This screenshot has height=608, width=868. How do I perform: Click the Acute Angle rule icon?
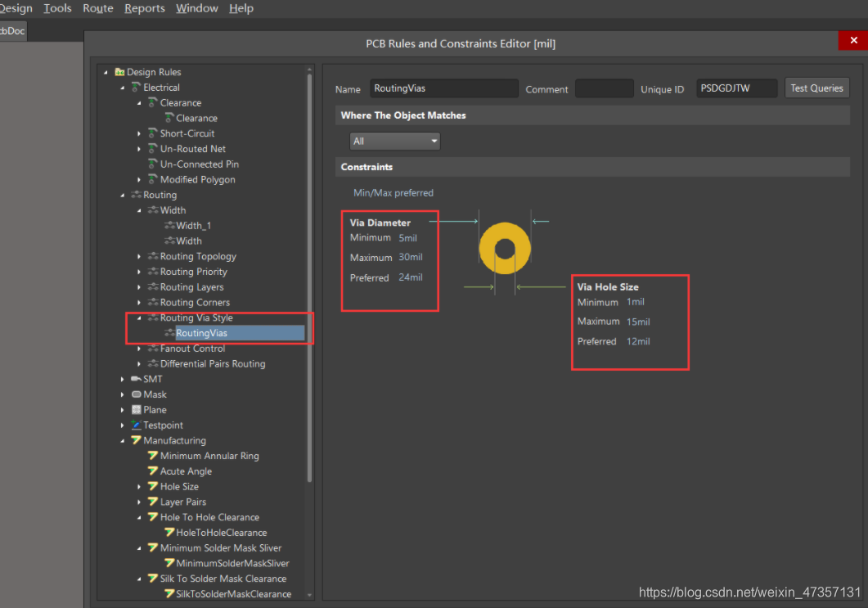pyautogui.click(x=153, y=471)
